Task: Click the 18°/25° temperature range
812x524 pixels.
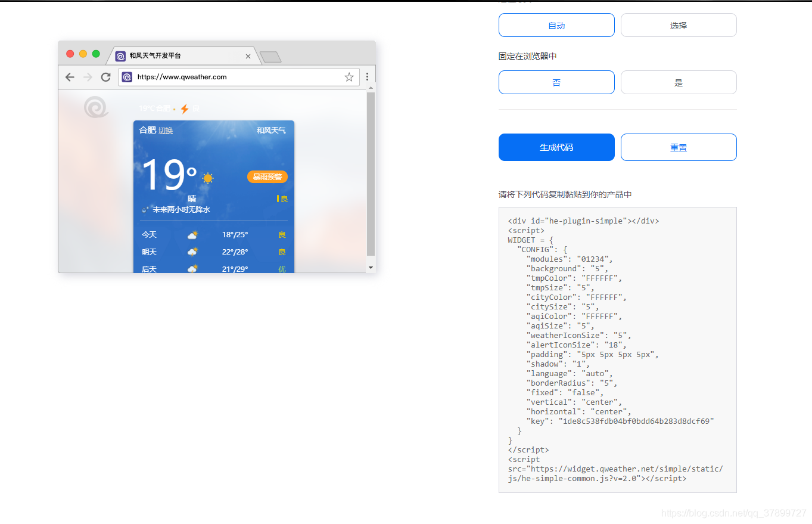Action: pos(235,235)
